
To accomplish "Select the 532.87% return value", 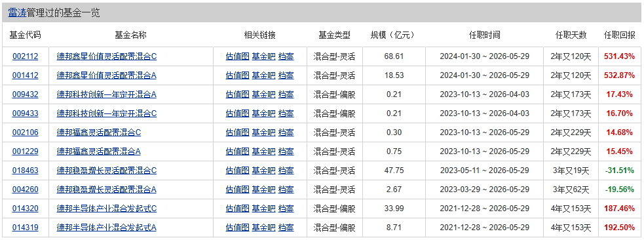I will 619,75.
